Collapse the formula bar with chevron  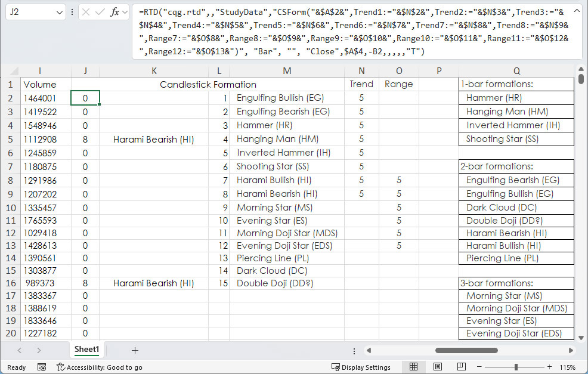(x=575, y=11)
